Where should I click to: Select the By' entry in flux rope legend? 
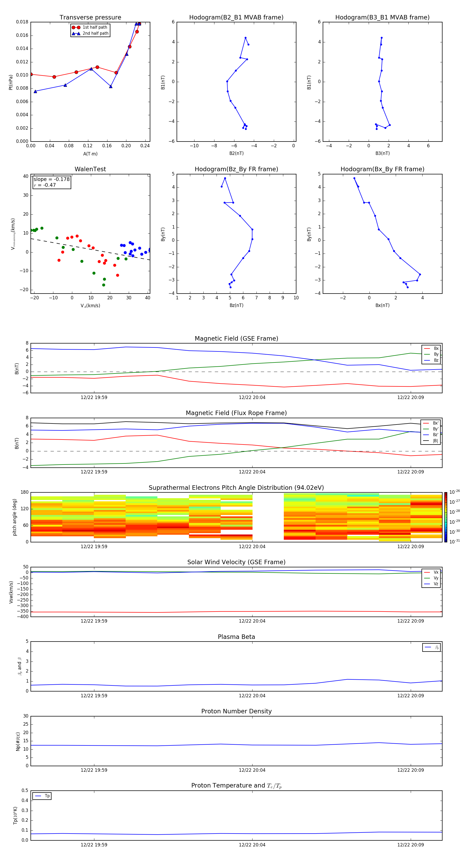pyautogui.click(x=431, y=429)
